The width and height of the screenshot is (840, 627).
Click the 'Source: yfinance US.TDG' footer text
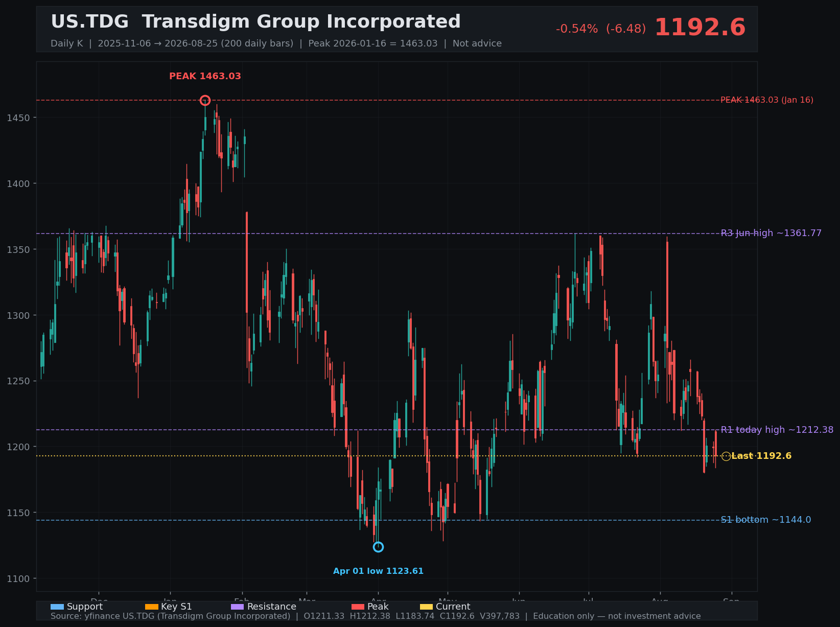(376, 616)
